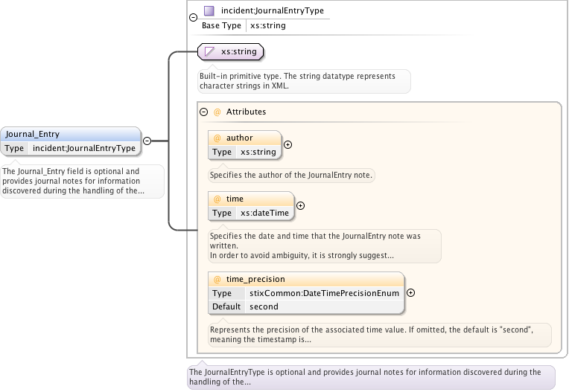569x392 pixels.
Task: Expand the time_precision attribute details
Action: pyautogui.click(x=410, y=293)
